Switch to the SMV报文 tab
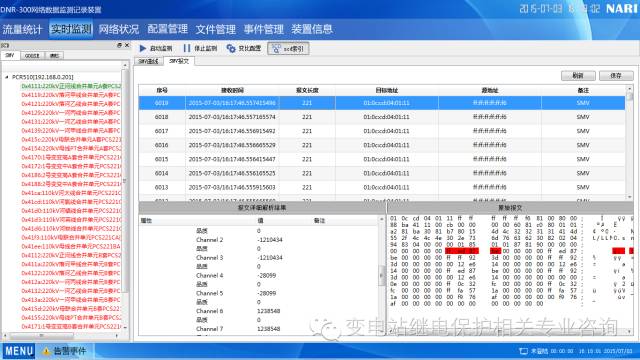The height and width of the screenshot is (360, 640). coord(179,61)
